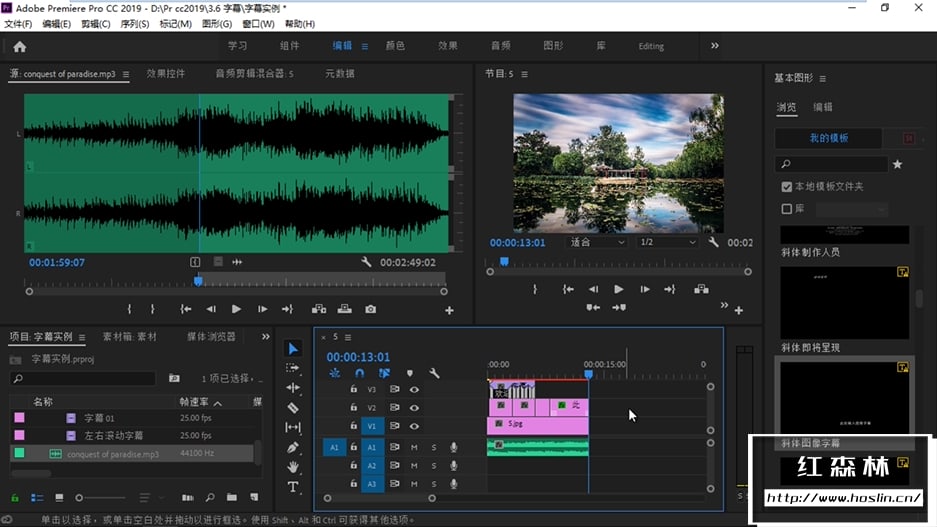Click the project panel search field

(84, 378)
